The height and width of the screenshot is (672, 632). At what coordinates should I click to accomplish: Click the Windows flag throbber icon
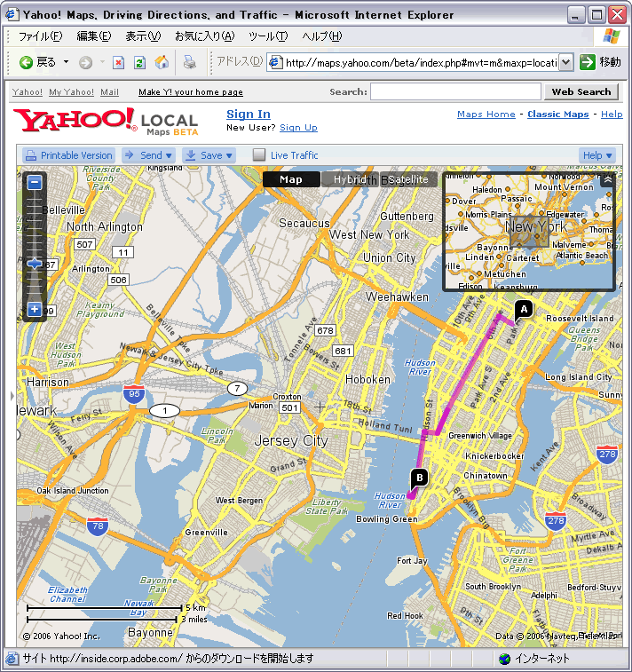click(612, 36)
